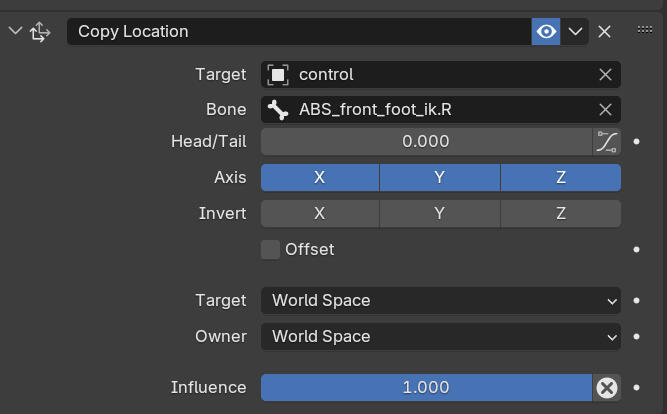Delete the Copy Location constraint
The width and height of the screenshot is (667, 414).
click(604, 31)
